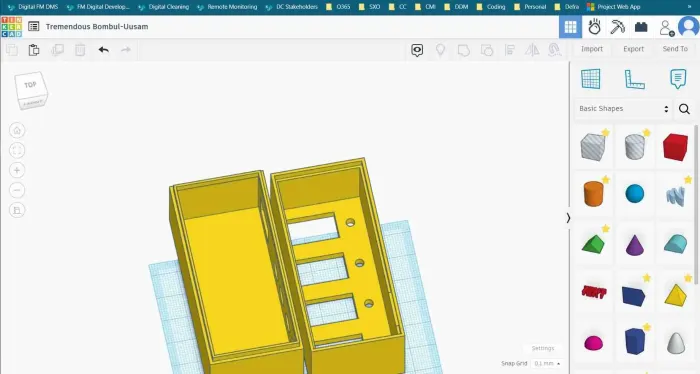Toggle orthographic perspective view button

(x=17, y=210)
